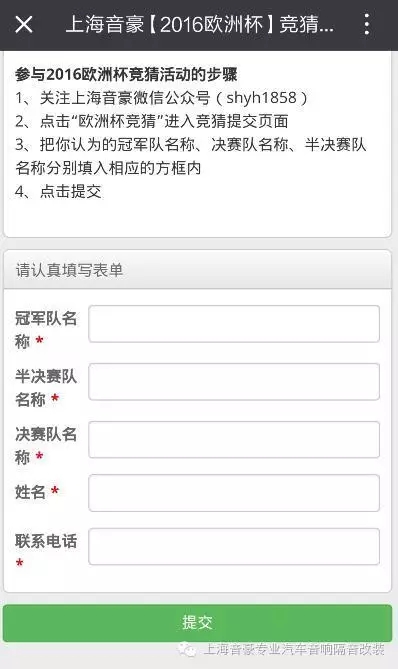Click the 请认真填写表单 form header

[x=69, y=270]
